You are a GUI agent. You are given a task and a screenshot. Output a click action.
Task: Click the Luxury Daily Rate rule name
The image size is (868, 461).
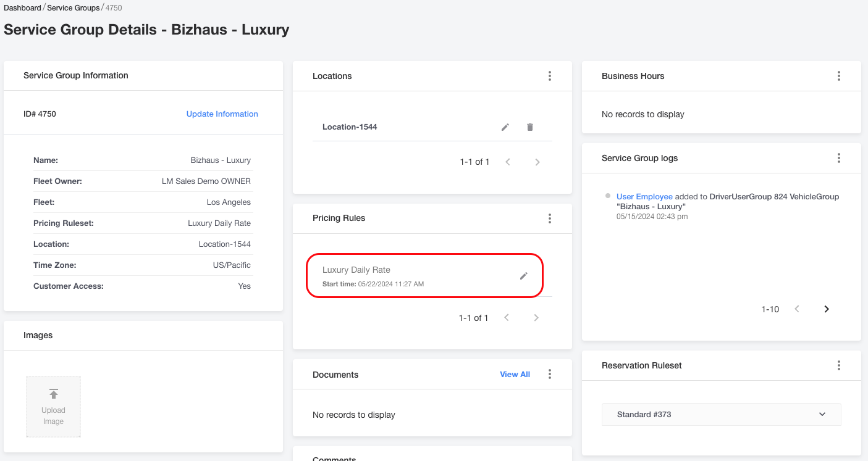click(x=356, y=270)
